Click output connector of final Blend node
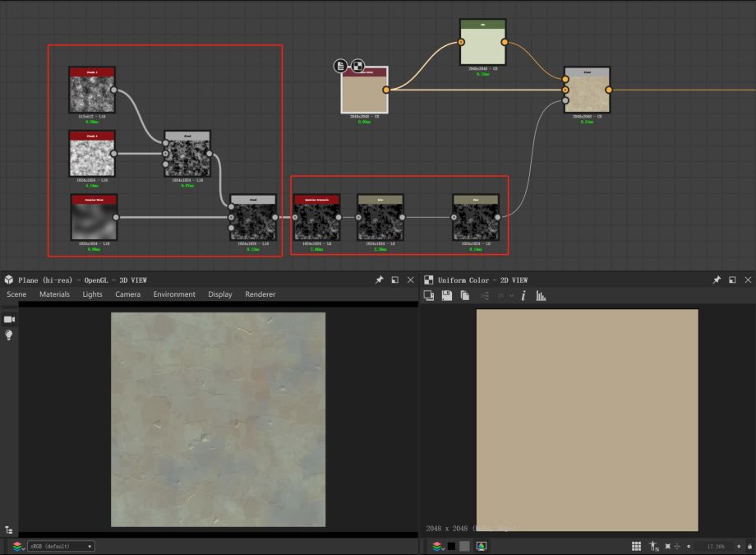The height and width of the screenshot is (555, 756). coord(608,90)
